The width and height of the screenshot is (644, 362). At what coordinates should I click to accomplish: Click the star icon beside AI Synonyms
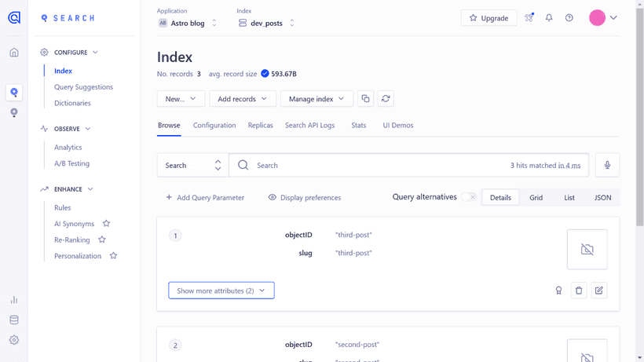point(106,223)
